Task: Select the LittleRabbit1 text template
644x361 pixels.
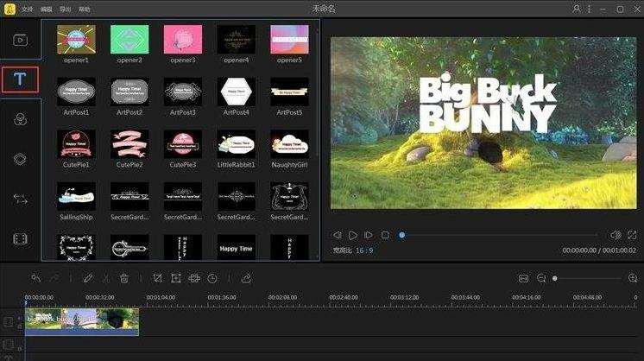Action: click(237, 144)
